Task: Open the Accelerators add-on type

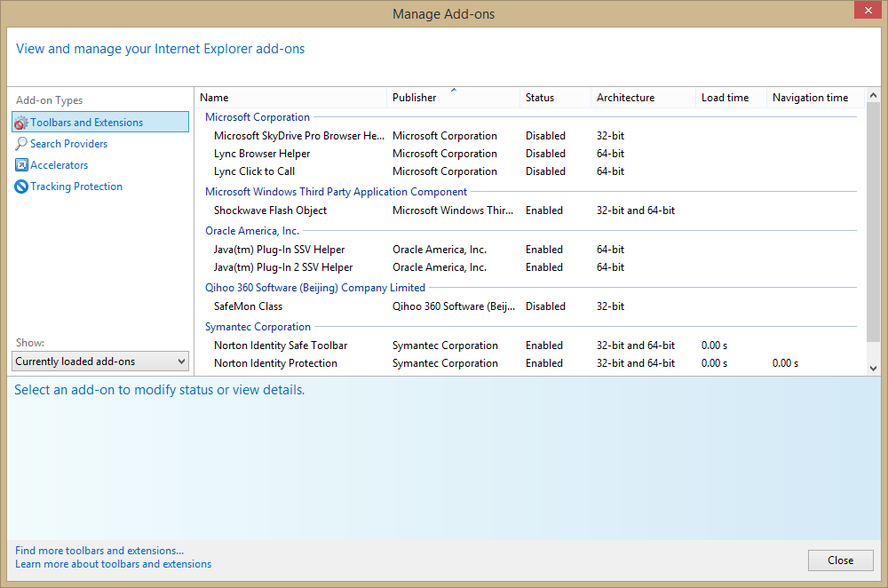Action: (x=59, y=165)
